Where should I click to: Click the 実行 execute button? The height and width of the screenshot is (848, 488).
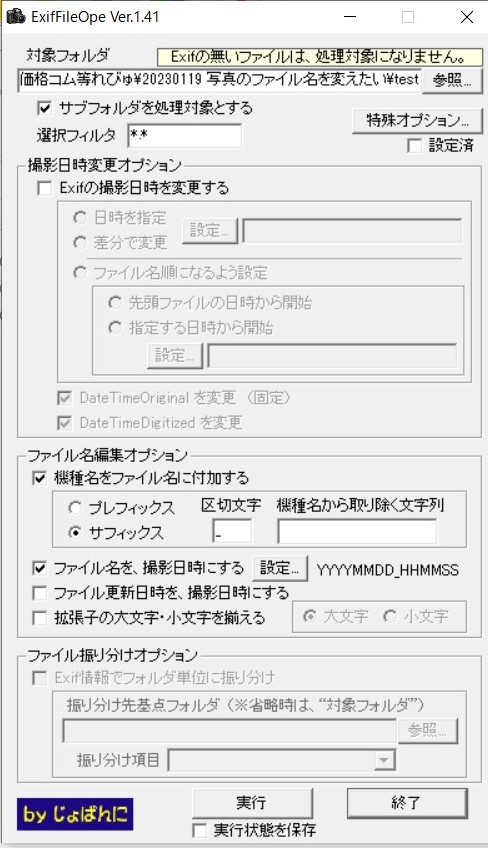click(252, 803)
